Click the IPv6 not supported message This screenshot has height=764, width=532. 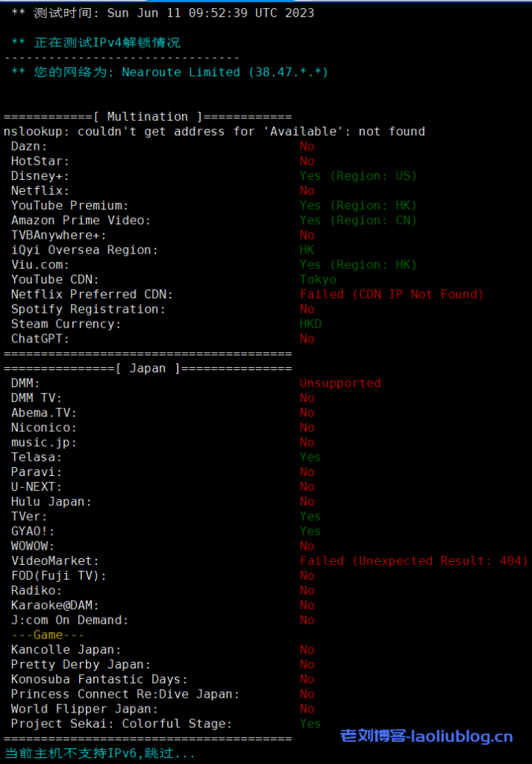click(100, 754)
